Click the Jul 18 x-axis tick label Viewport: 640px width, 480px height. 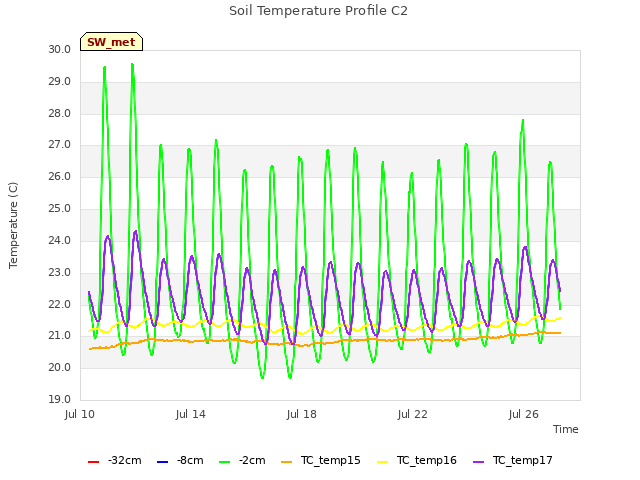pyautogui.click(x=302, y=415)
